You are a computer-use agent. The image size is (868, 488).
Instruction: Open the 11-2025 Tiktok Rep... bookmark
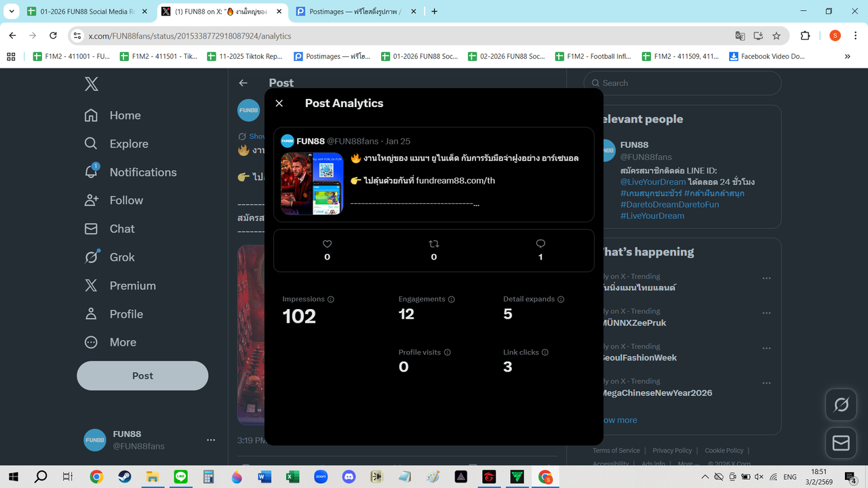point(244,56)
